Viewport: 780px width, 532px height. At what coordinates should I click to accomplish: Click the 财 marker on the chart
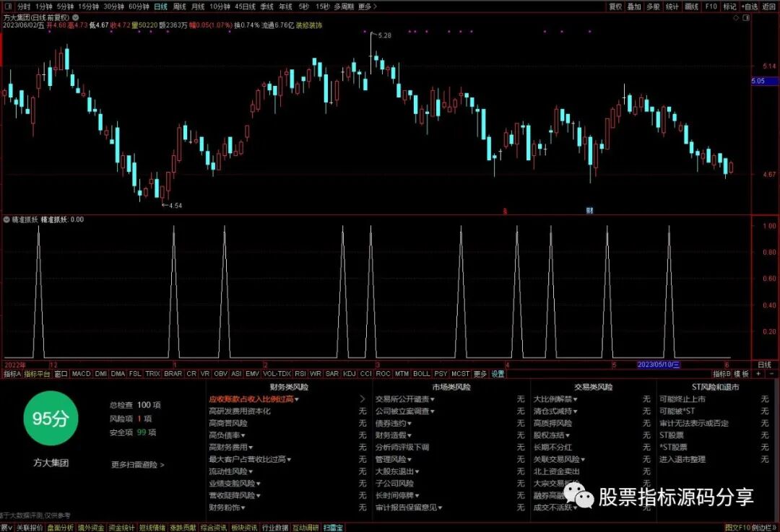(589, 210)
